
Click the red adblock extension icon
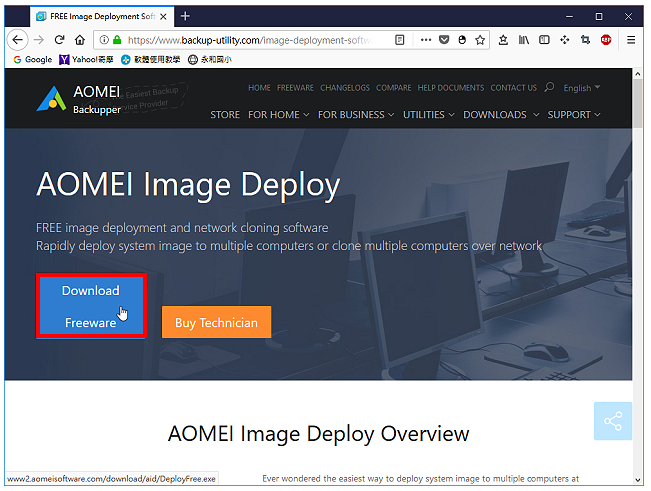606,40
